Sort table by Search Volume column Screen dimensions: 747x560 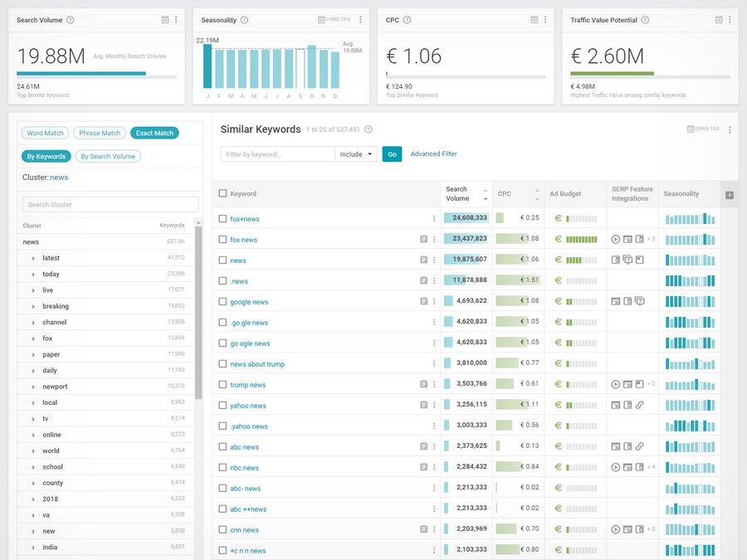point(466,194)
